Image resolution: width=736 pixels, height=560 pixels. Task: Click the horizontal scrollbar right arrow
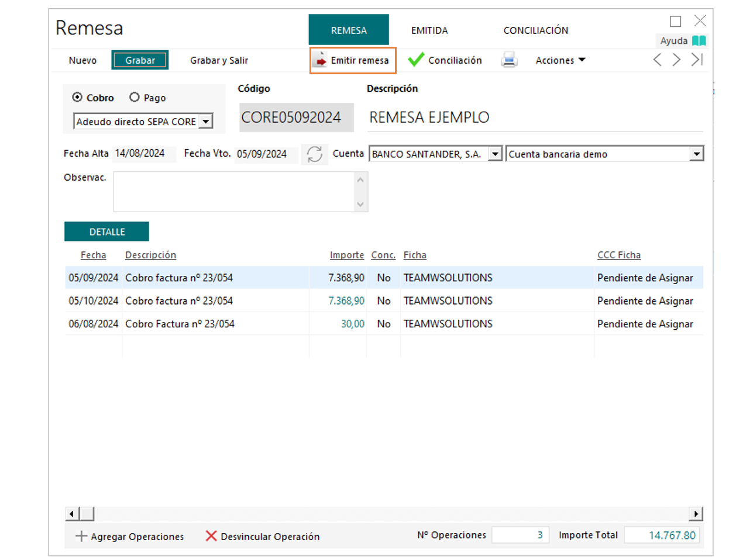[696, 514]
